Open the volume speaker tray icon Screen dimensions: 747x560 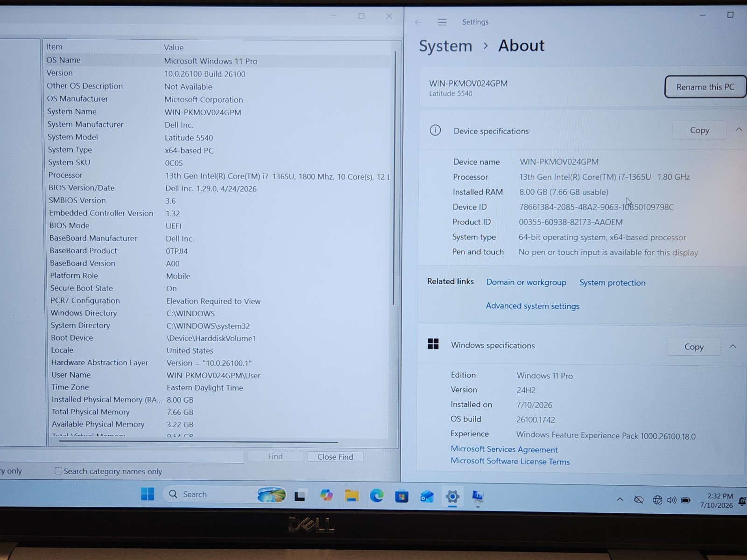coord(671,500)
